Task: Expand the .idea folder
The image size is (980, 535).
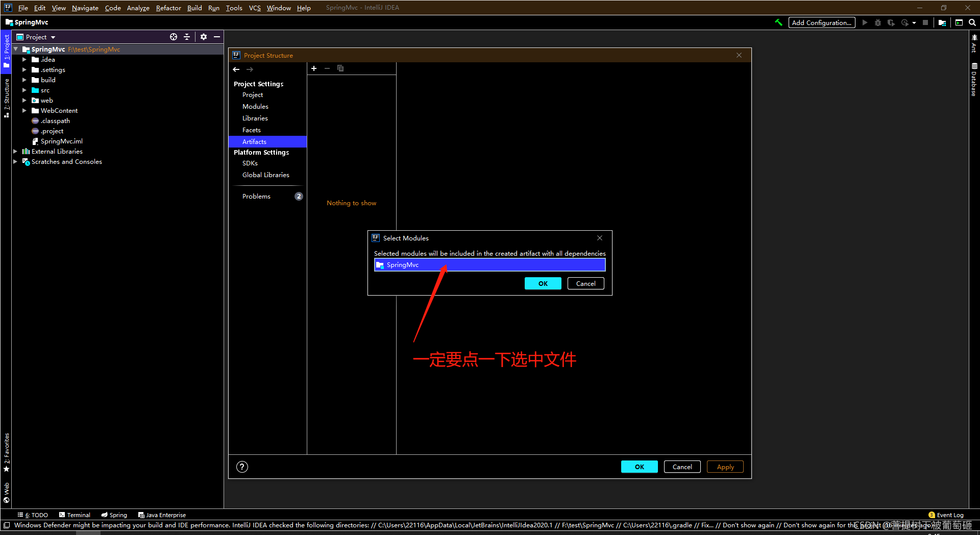Action: coord(24,59)
